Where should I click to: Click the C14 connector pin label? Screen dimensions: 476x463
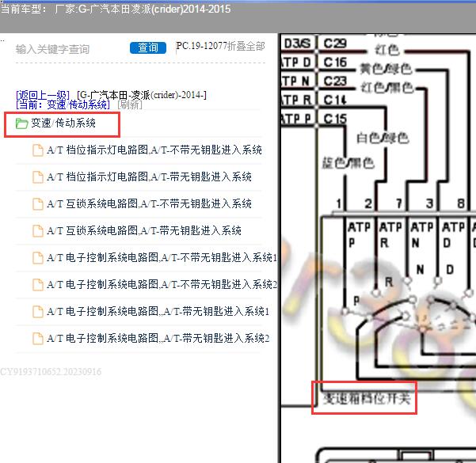click(x=335, y=100)
